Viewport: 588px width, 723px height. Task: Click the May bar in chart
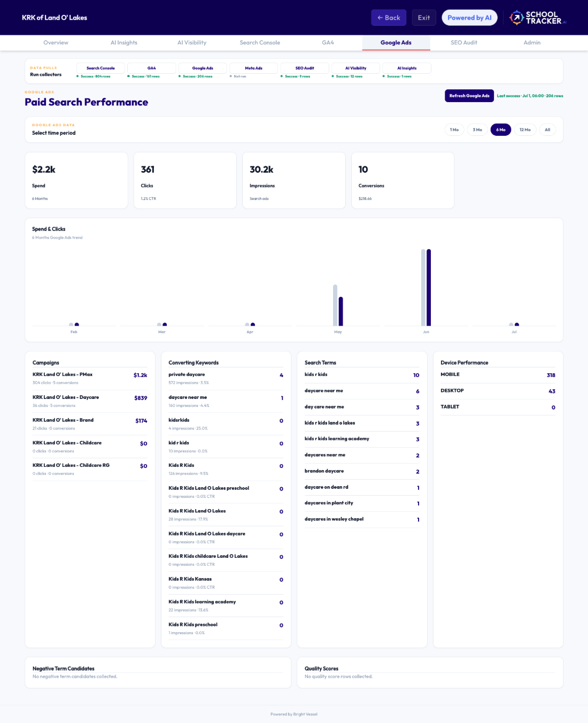tap(338, 305)
